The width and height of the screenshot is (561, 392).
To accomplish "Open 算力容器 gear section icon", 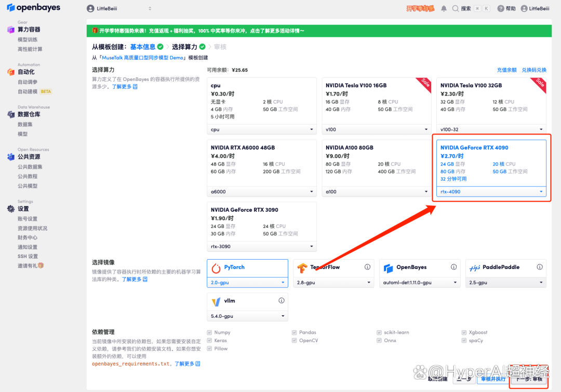I will [11, 30].
